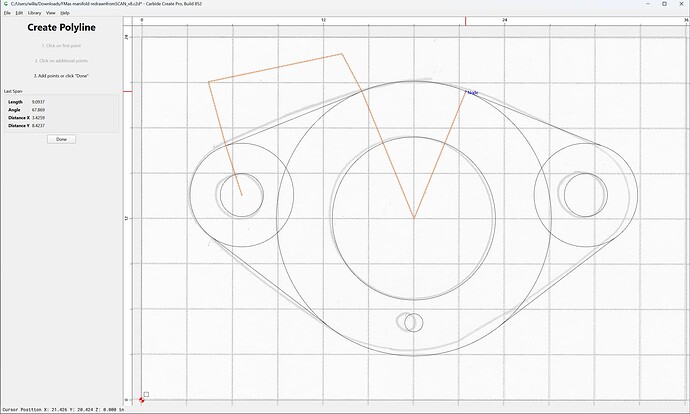Minimize the Carbide Create window
The image size is (690, 414).
[649, 4]
